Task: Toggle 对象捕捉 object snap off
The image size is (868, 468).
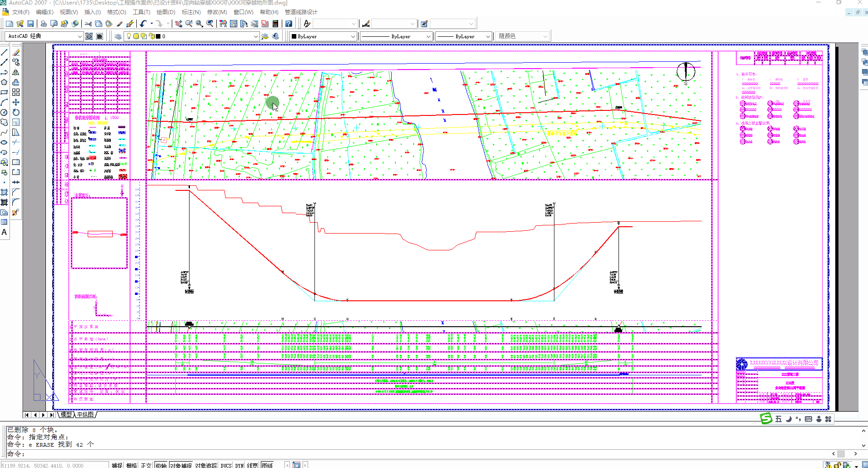Action: (x=181, y=465)
